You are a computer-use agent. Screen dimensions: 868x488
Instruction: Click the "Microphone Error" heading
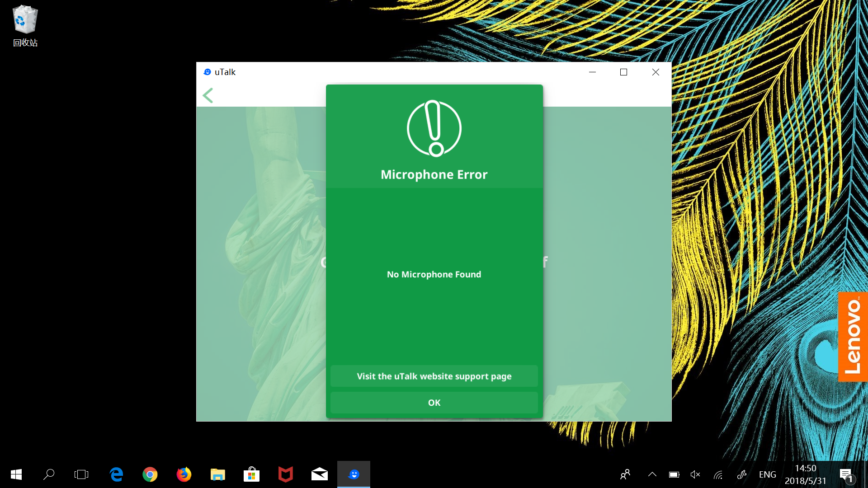[434, 174]
